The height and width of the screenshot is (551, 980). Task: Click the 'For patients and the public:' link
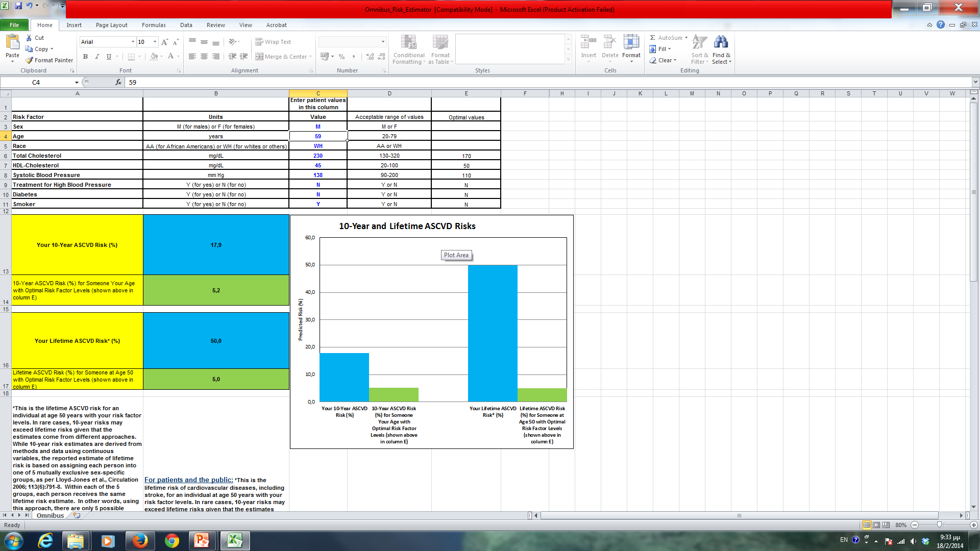coord(189,480)
